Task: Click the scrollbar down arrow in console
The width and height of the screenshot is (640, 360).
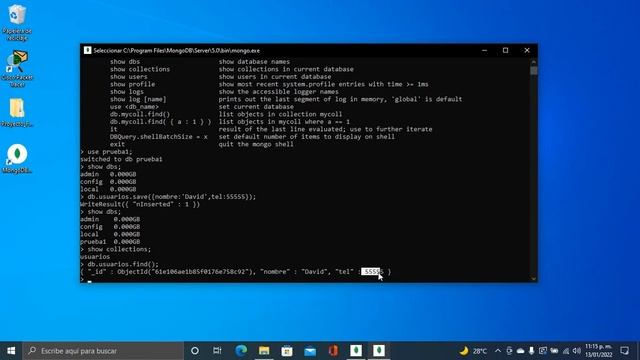Action: click(x=533, y=278)
